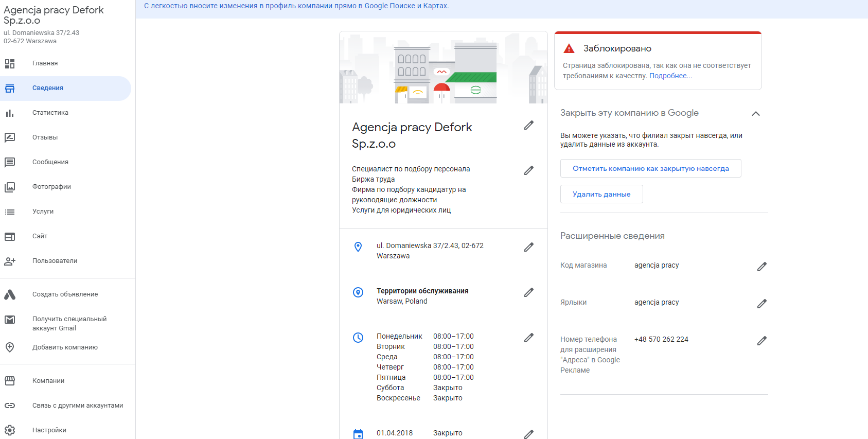Click the Gmail envelope icon

pyautogui.click(x=10, y=320)
